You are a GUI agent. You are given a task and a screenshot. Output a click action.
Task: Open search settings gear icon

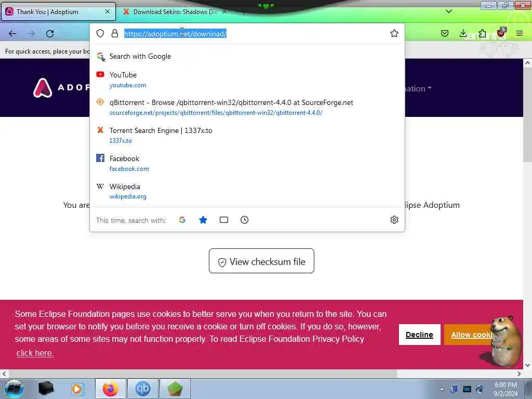[394, 220]
